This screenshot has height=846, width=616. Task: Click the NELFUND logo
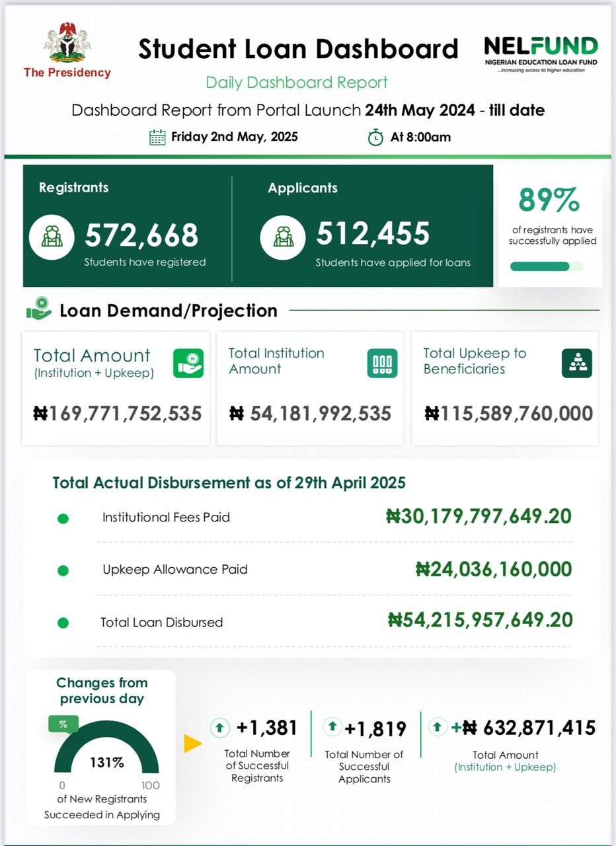[x=541, y=53]
